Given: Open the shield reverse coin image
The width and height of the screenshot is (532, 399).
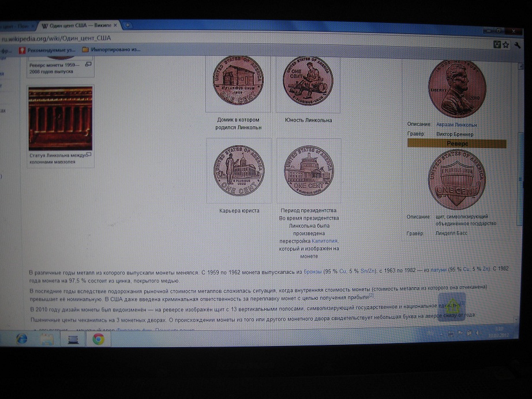Looking at the screenshot, I should (456, 179).
